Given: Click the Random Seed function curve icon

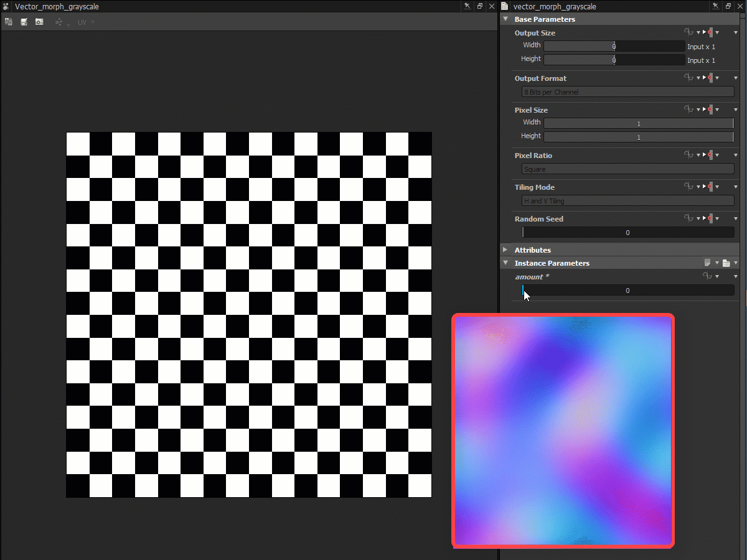Looking at the screenshot, I should [x=688, y=218].
